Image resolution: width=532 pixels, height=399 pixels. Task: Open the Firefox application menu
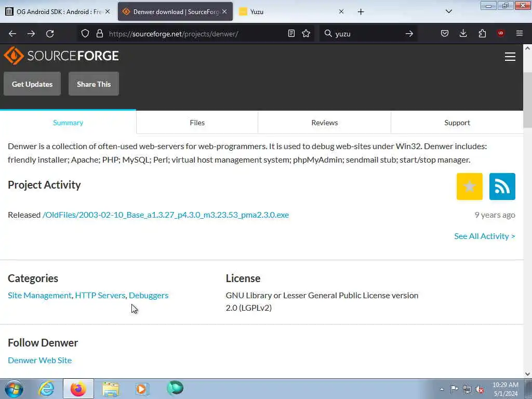click(x=520, y=33)
